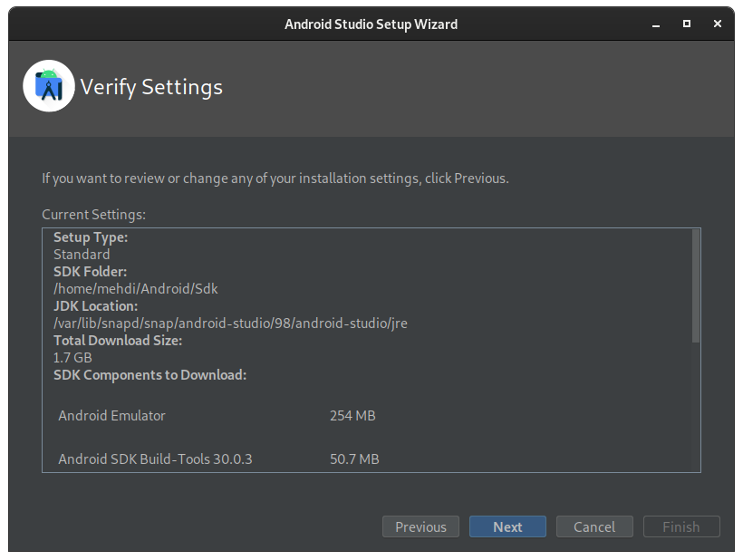
Task: Click the Total Download Size label
Action: 118,341
